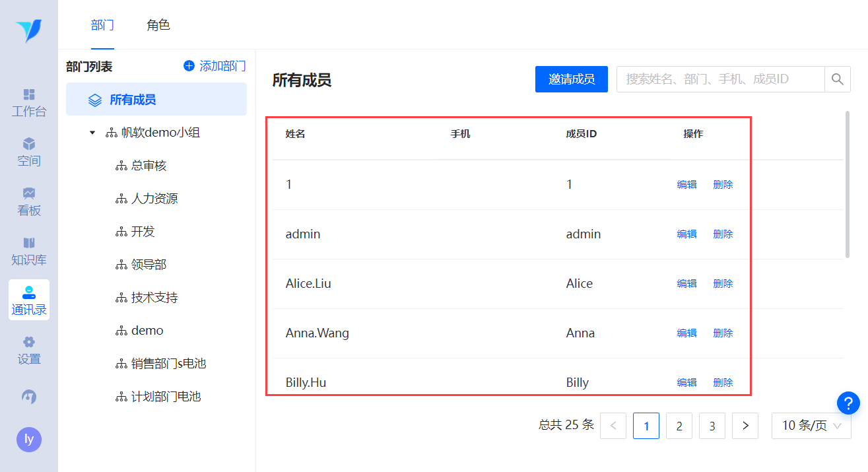Image resolution: width=868 pixels, height=472 pixels.
Task: Click the member search input field
Action: (x=719, y=79)
